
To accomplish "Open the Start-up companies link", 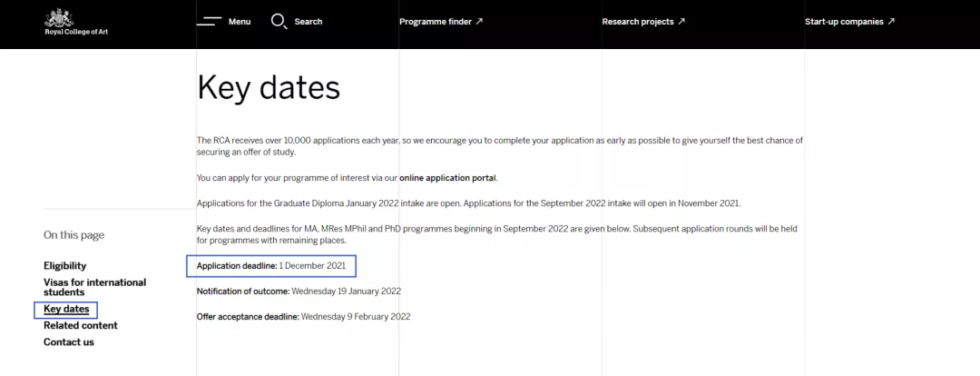I will pyautogui.click(x=850, y=21).
